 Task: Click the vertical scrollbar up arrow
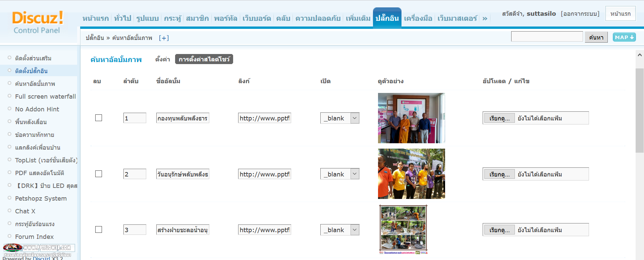point(640,55)
